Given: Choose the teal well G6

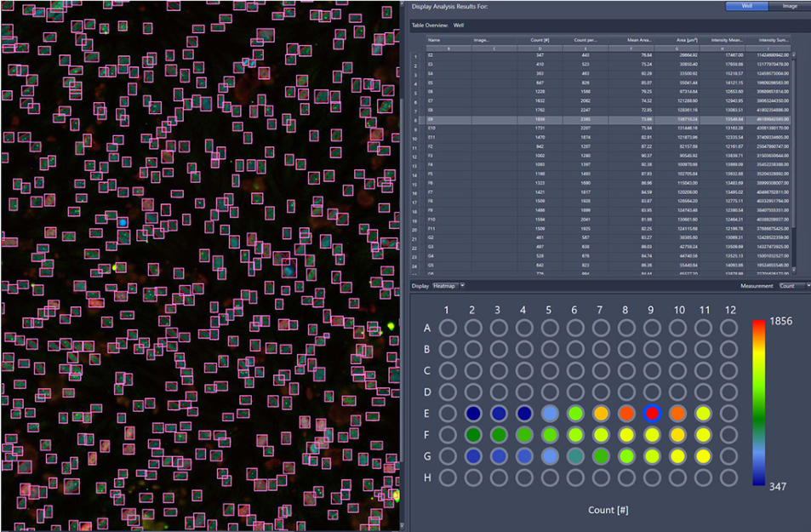Looking at the screenshot, I should [575, 456].
